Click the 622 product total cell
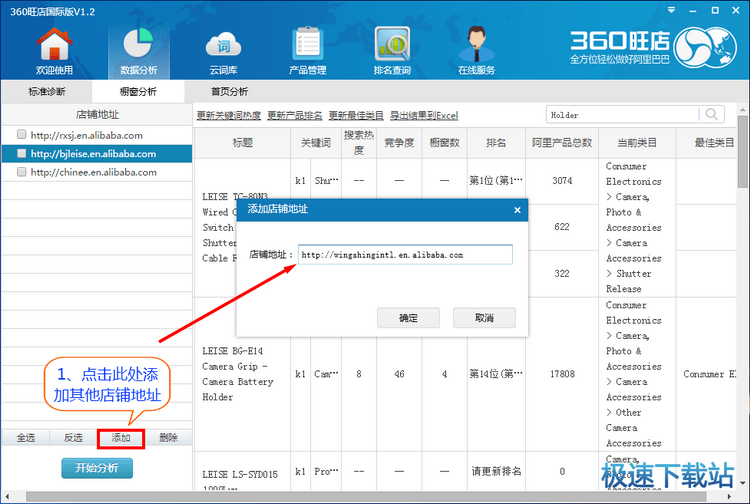Screen dimensions: 750x504 pyautogui.click(x=562, y=227)
